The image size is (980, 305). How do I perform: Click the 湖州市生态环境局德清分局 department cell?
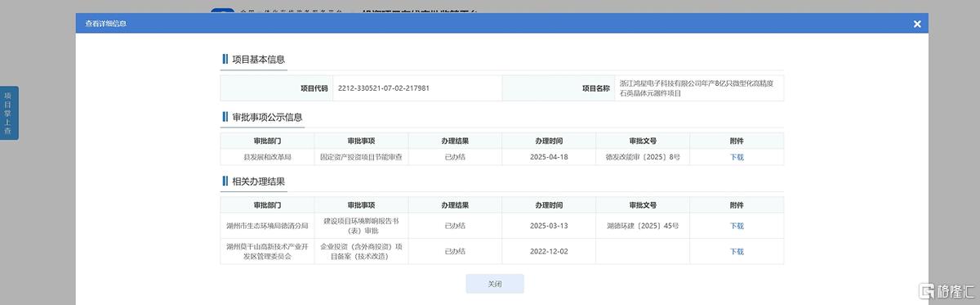(267, 226)
